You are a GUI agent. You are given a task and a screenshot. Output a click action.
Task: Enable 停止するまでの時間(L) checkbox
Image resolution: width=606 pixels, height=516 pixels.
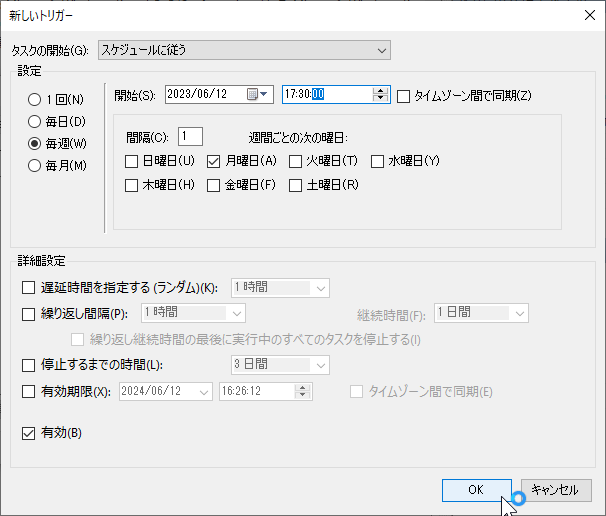[x=28, y=365]
